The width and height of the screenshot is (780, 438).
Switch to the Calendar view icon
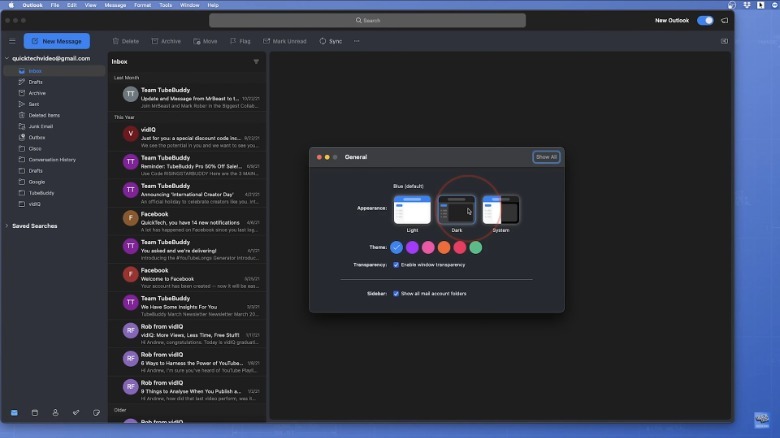(35, 412)
